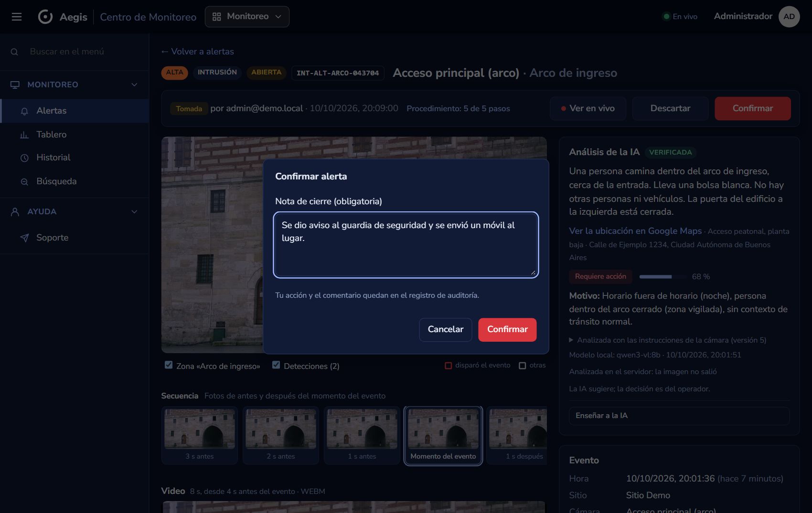Image resolution: width=812 pixels, height=513 pixels.
Task: Open the hamburger menu icon
Action: 17,17
